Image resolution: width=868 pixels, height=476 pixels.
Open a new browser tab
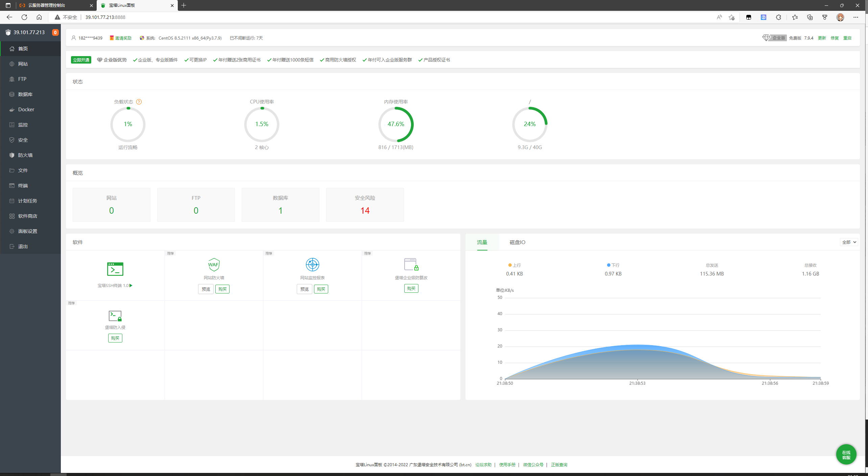point(184,5)
